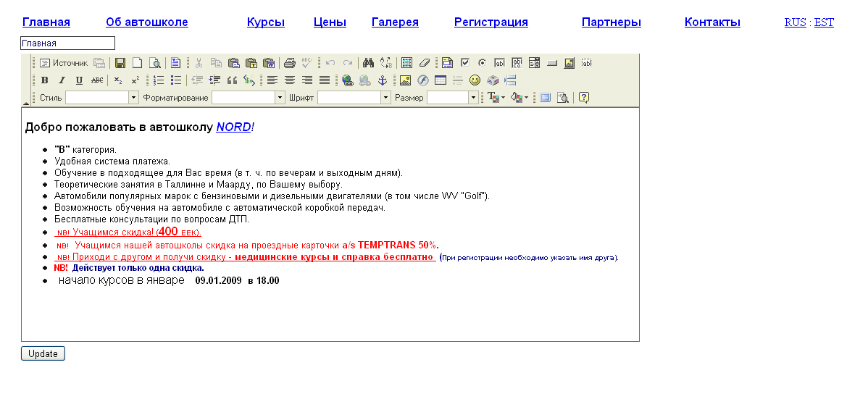Image resolution: width=868 pixels, height=407 pixels.
Task: Click the Remove Format eraser icon
Action: click(x=424, y=63)
